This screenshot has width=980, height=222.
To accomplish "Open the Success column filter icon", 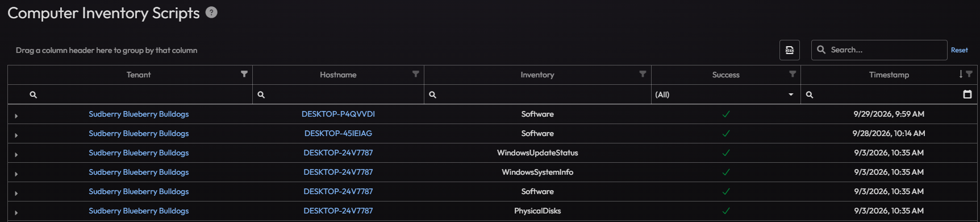I will click(793, 74).
